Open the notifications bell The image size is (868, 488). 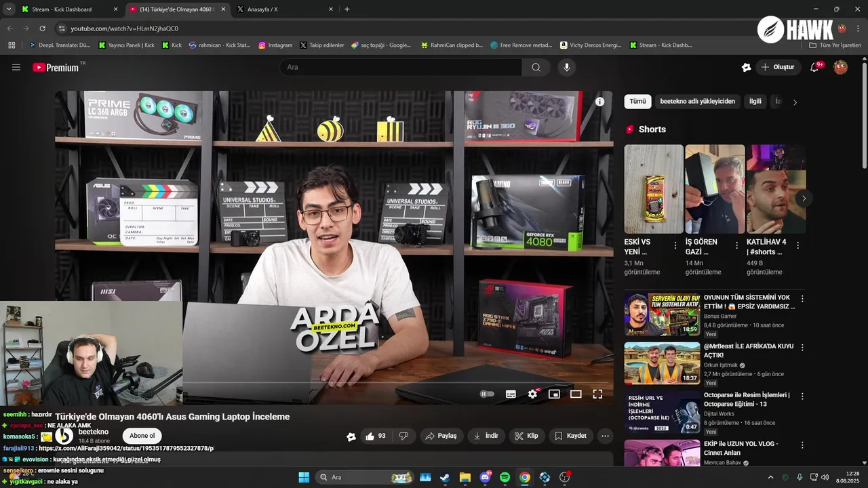click(x=814, y=67)
